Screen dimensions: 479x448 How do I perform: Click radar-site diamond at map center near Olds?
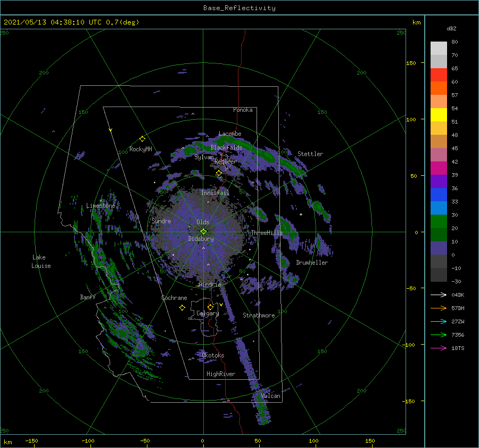click(203, 232)
